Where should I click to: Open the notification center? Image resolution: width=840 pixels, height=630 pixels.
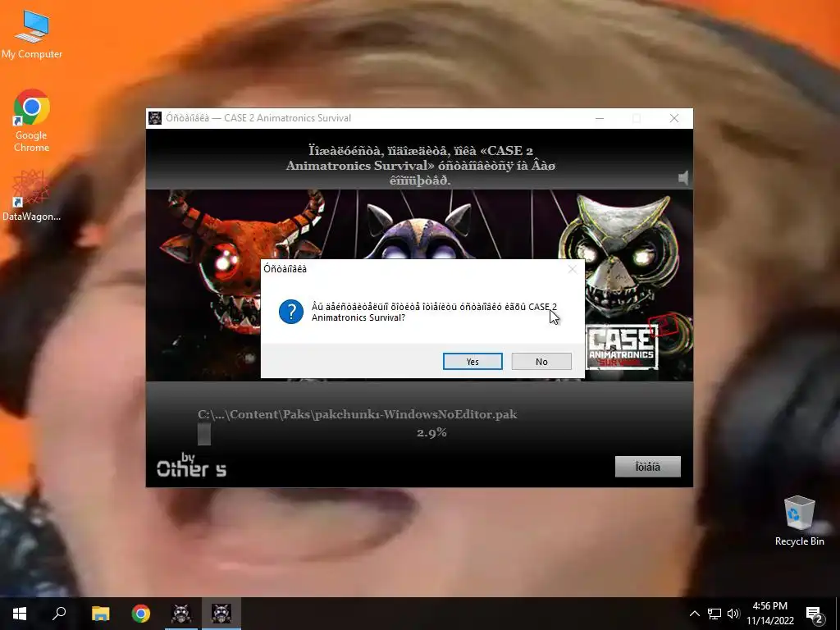pos(815,614)
